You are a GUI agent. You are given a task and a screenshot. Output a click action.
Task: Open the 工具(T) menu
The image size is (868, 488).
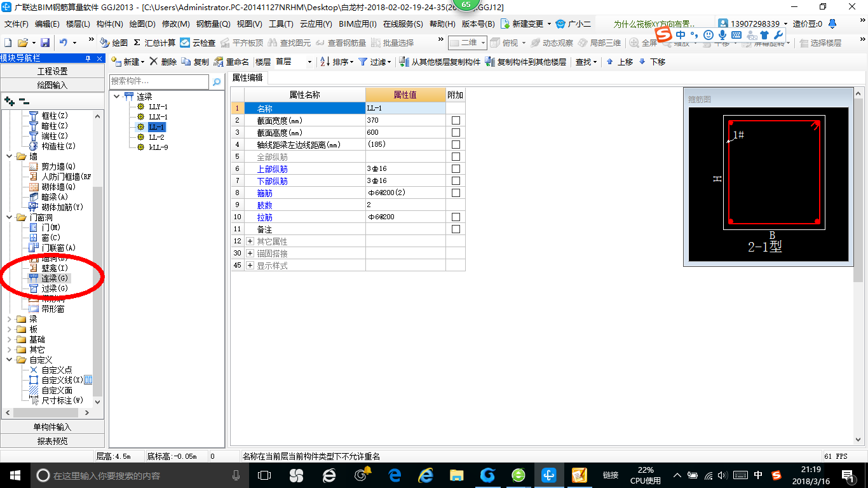[281, 24]
